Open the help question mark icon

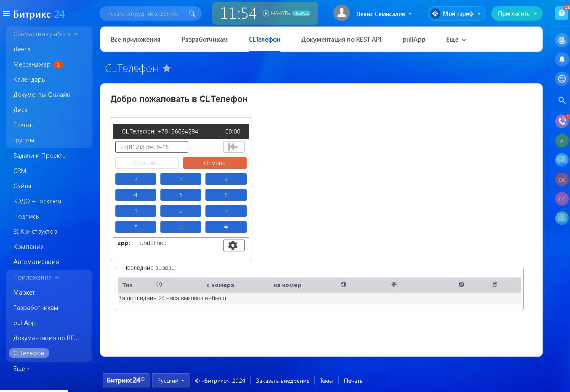click(562, 13)
